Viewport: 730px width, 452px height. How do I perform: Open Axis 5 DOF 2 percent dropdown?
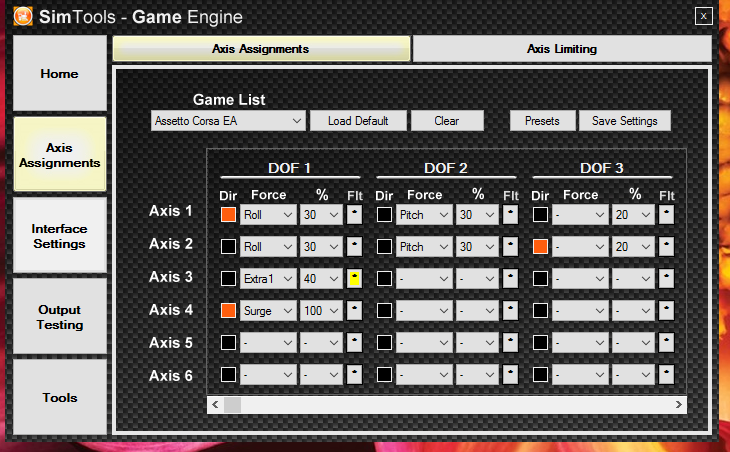coord(477,343)
